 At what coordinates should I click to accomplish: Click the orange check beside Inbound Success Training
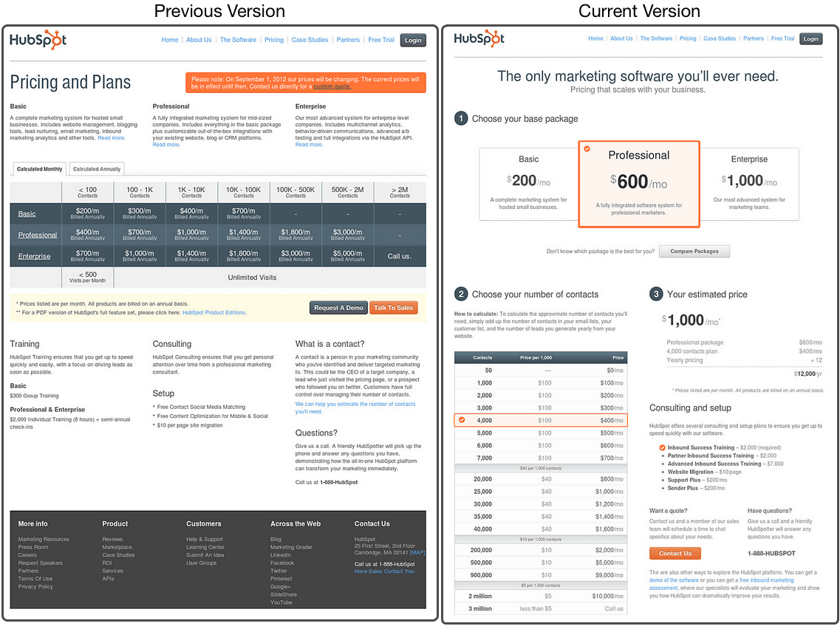(x=662, y=447)
